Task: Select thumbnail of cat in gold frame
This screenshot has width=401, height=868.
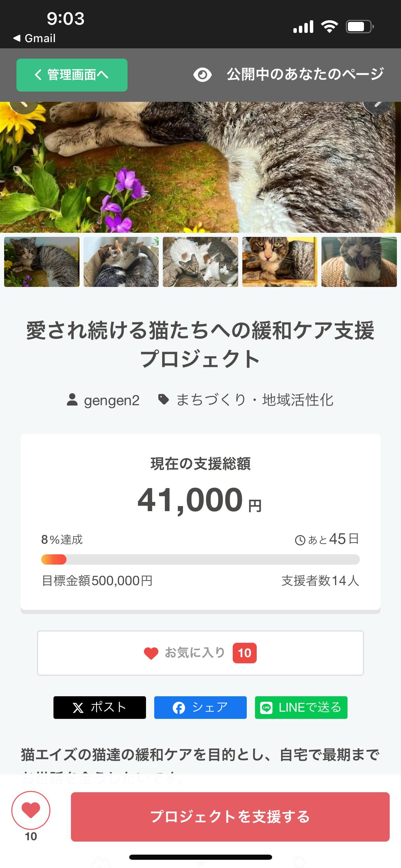Action: pyautogui.click(x=280, y=262)
